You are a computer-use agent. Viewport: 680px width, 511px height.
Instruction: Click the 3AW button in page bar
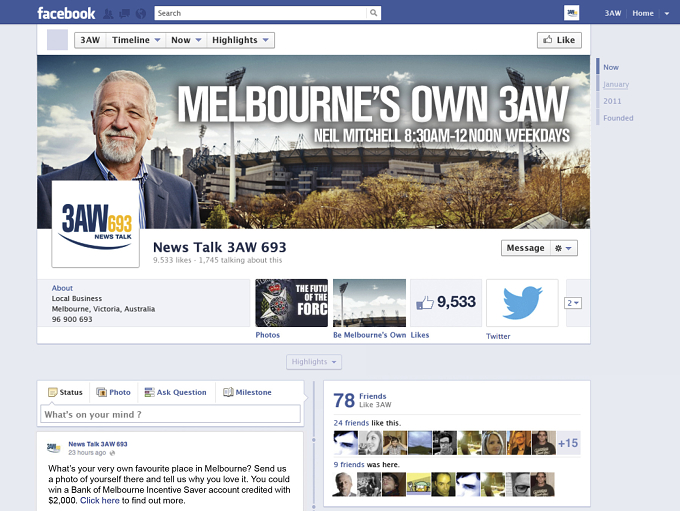pos(90,40)
